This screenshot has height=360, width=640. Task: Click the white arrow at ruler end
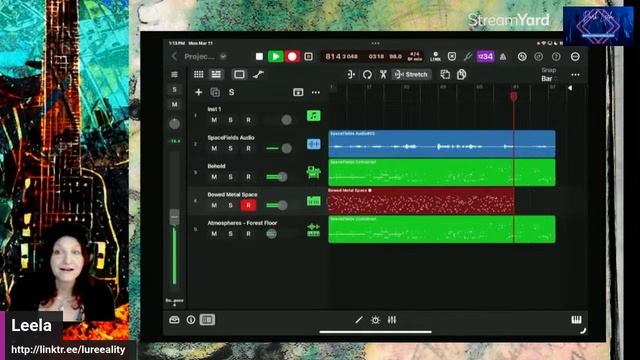[570, 88]
